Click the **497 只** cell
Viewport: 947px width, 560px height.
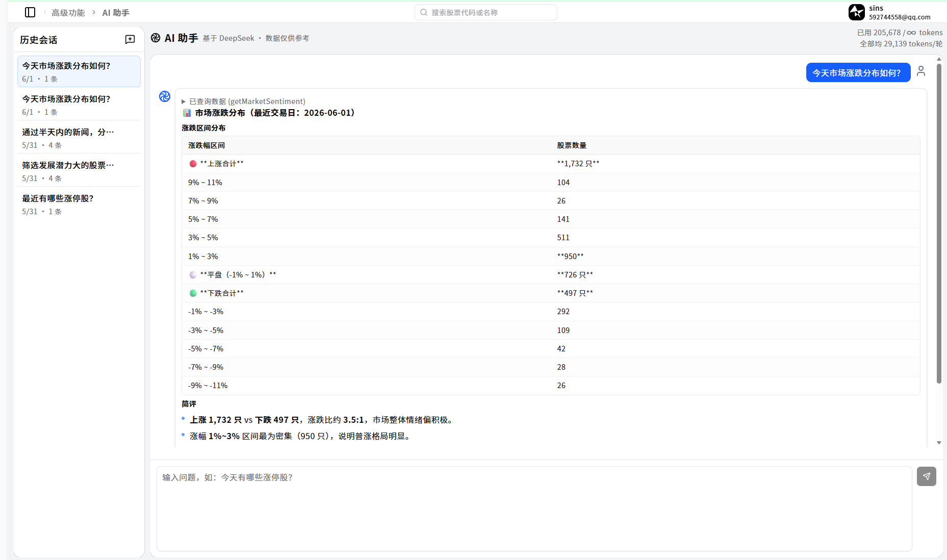(x=575, y=293)
